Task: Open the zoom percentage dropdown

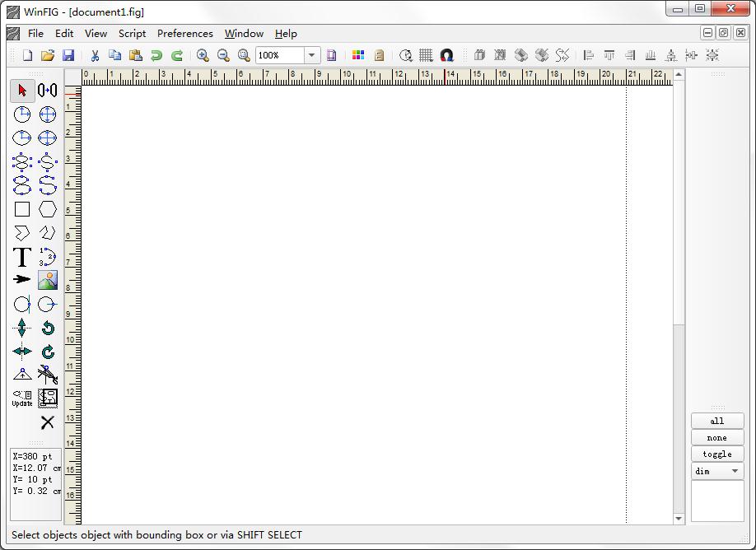Action: click(311, 55)
